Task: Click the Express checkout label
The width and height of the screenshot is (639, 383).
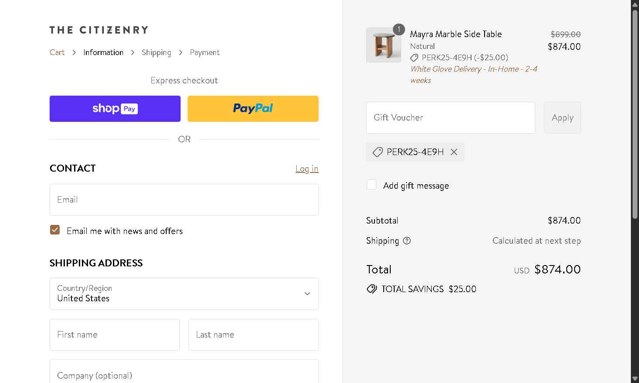Action: [x=184, y=81]
